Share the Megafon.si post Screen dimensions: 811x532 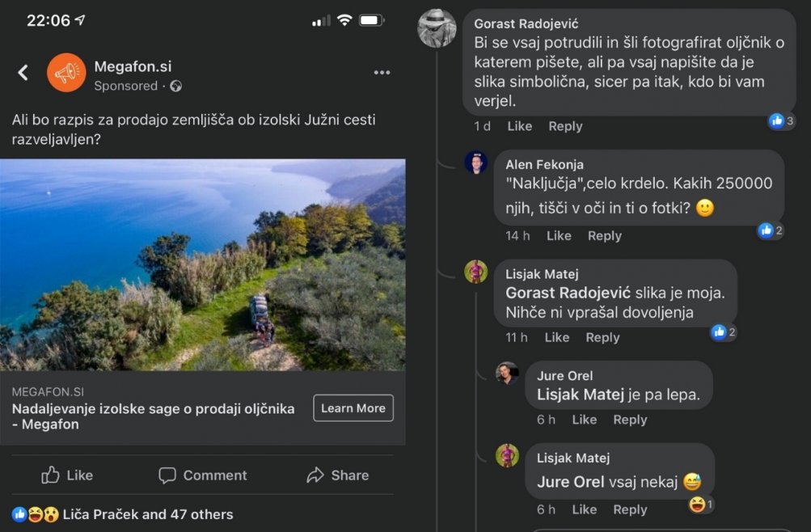[x=337, y=475]
